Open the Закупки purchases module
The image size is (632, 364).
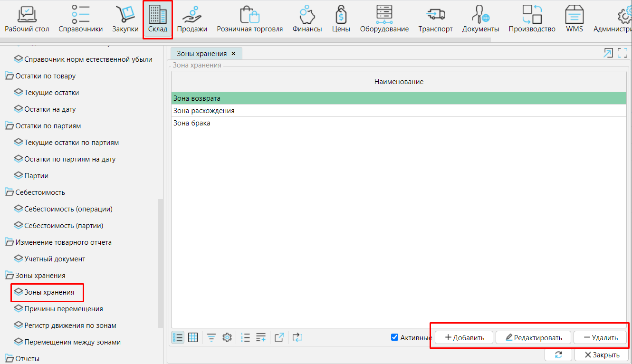click(x=125, y=19)
